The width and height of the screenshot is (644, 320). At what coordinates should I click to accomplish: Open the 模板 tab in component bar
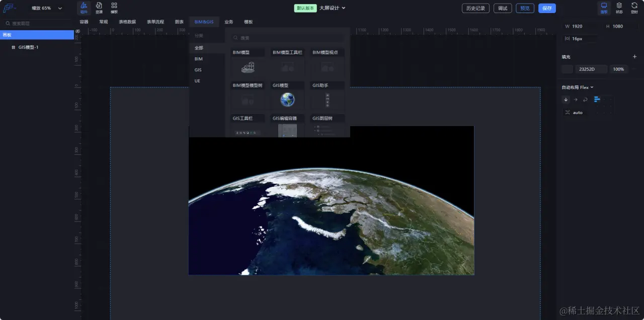[249, 22]
